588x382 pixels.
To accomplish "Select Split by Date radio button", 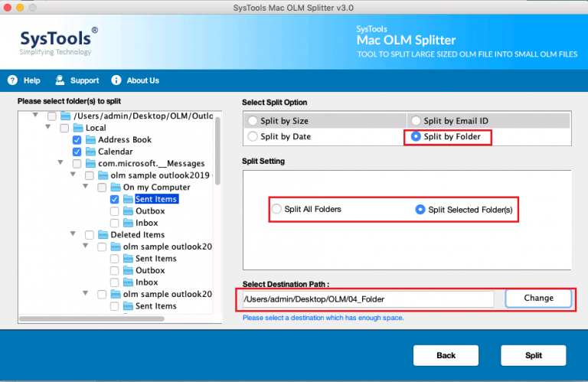I will click(253, 136).
